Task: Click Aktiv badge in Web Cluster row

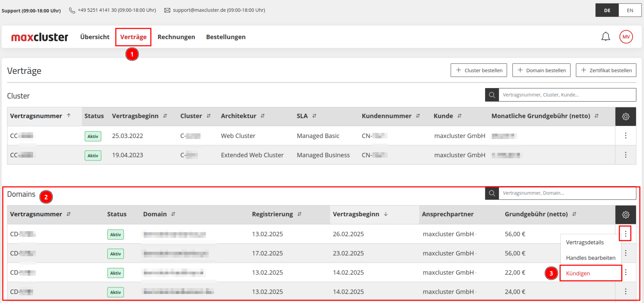Action: 93,136
